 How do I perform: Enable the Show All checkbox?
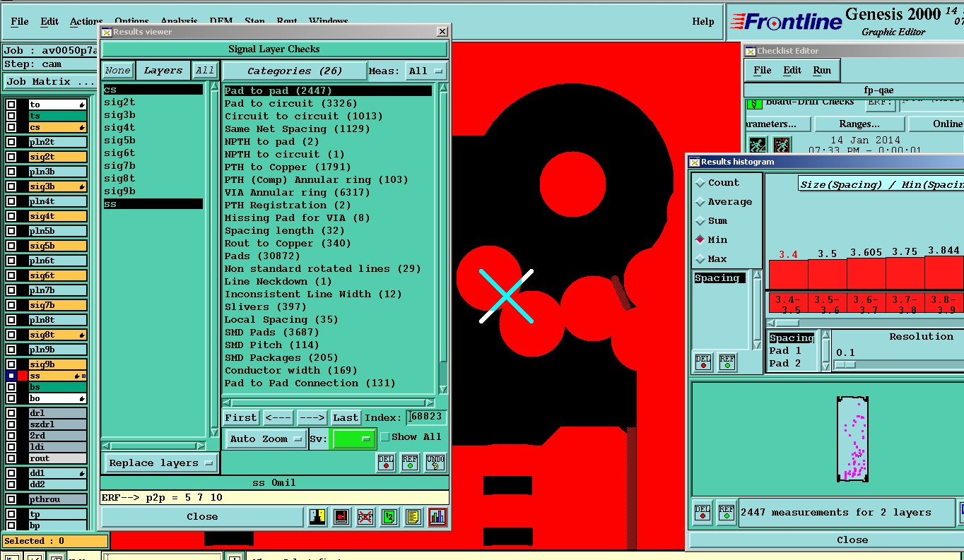point(385,437)
